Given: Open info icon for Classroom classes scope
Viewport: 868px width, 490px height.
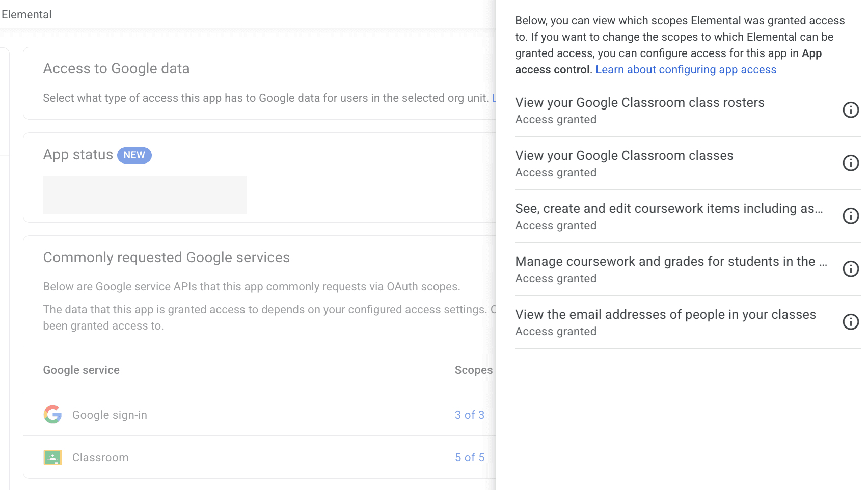Looking at the screenshot, I should (851, 163).
